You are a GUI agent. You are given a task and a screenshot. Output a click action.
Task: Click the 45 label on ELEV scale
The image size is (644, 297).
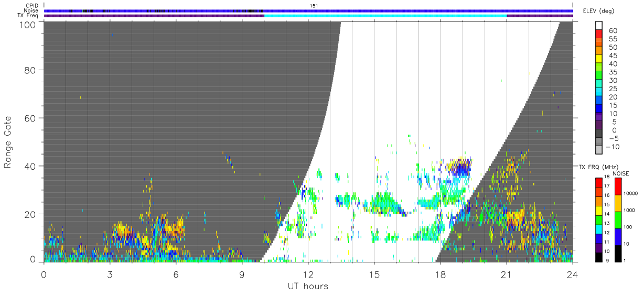coord(613,56)
